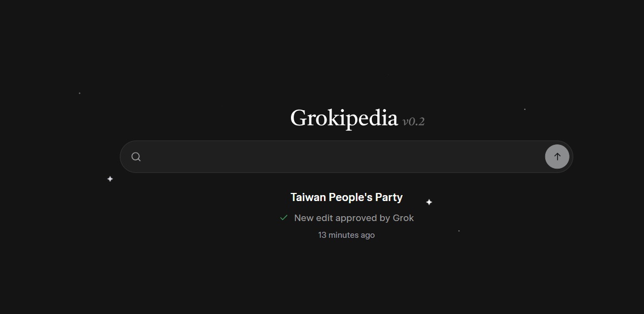Click the faint star dot far upper-left
The width and height of the screenshot is (644, 314).
tap(79, 93)
